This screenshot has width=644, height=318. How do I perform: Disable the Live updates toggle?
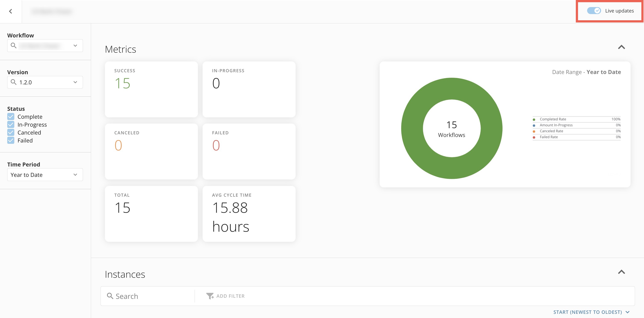click(594, 11)
